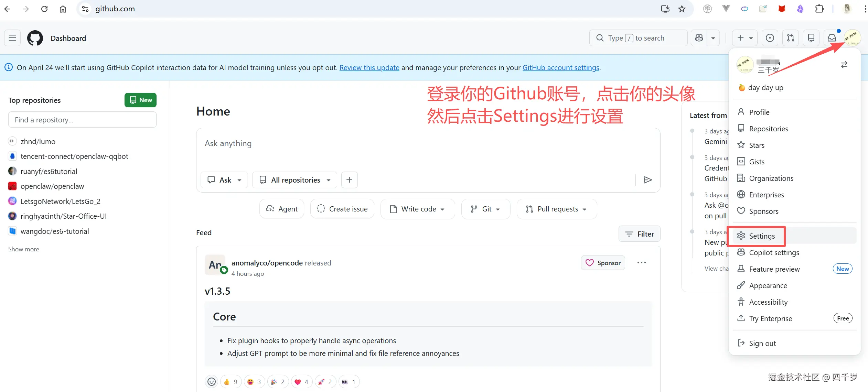Toggle the Filter control on the Feed
This screenshot has height=392, width=868.
point(639,233)
